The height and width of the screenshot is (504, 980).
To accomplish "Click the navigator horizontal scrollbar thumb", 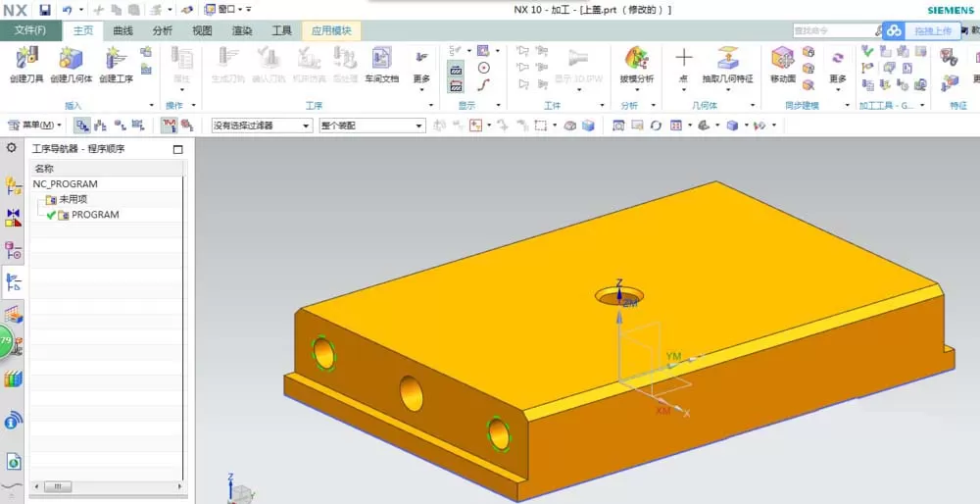I will coord(57,486).
